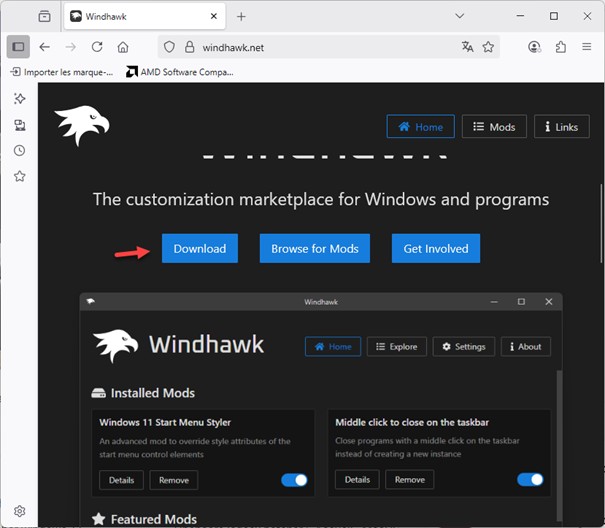605x528 pixels.
Task: Open the Mods page in site navigation
Action: (494, 127)
